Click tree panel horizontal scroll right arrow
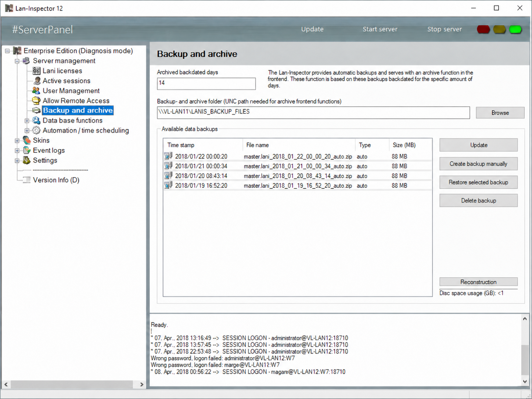532x399 pixels. [142, 384]
